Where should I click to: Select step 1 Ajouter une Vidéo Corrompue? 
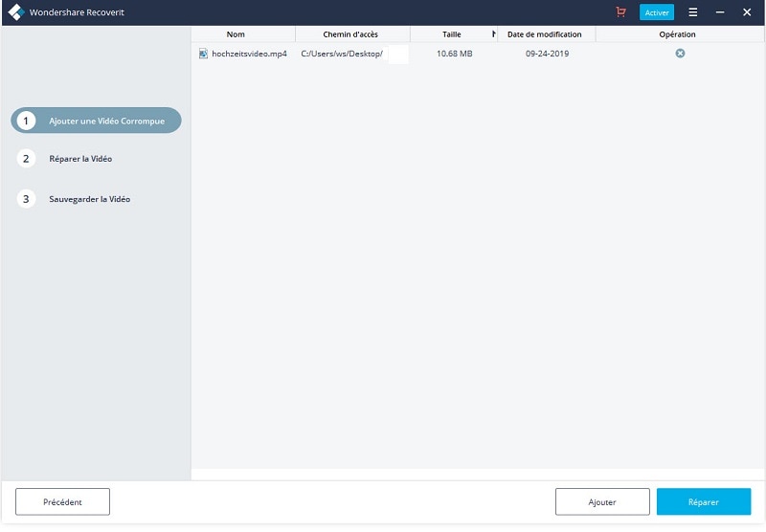[x=97, y=121]
